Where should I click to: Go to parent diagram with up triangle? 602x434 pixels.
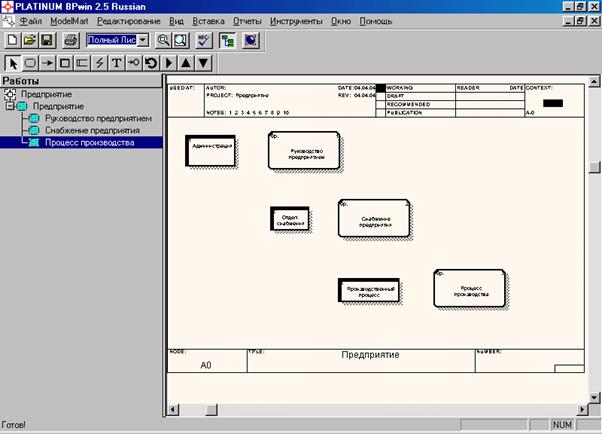click(x=186, y=63)
